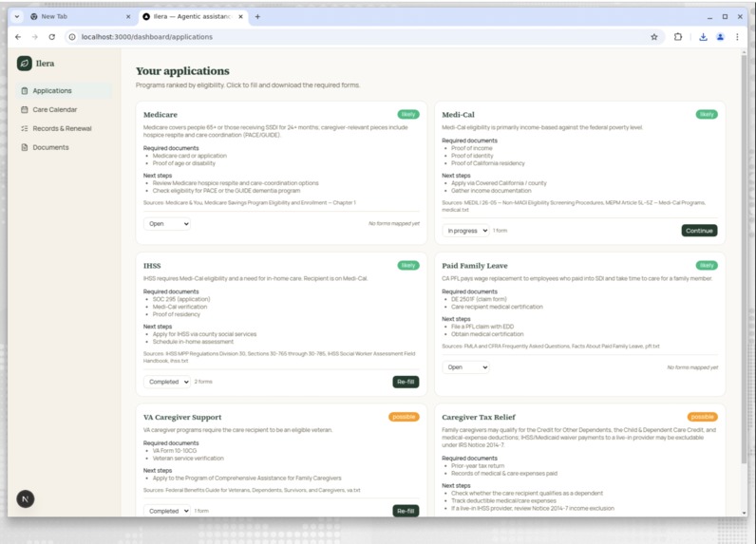Click the Ilera leaf logo icon

click(x=25, y=63)
